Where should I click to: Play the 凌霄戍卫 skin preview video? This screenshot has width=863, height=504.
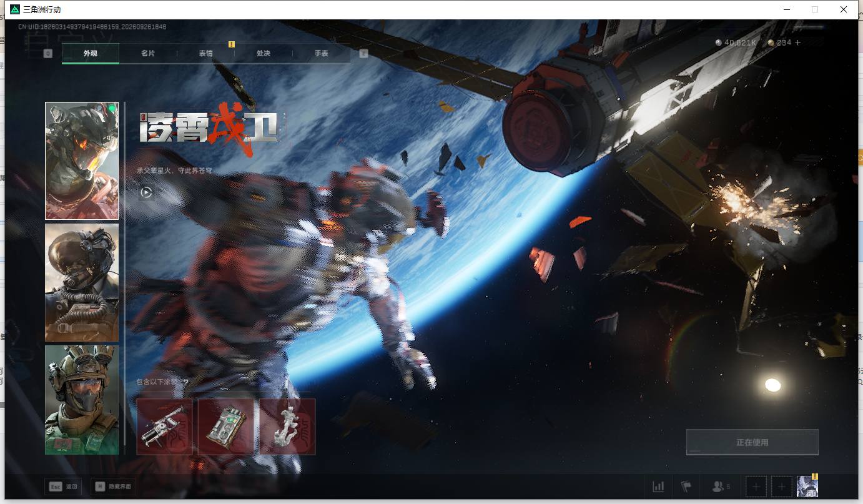point(146,192)
